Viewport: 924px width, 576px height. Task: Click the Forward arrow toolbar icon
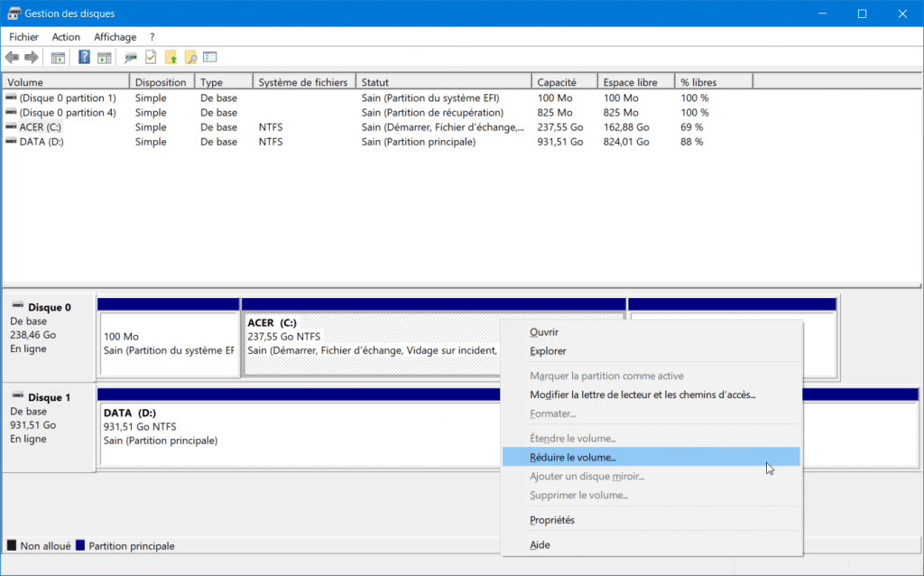tap(32, 58)
